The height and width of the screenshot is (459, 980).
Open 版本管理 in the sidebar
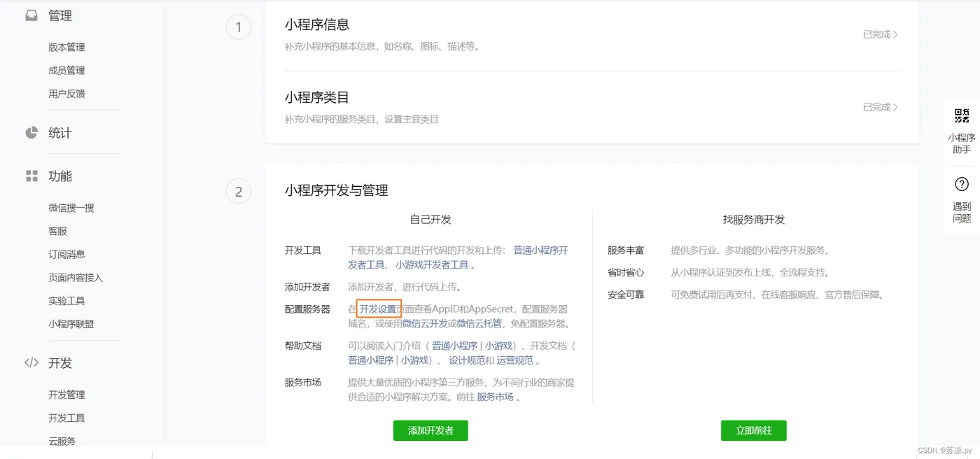(66, 48)
